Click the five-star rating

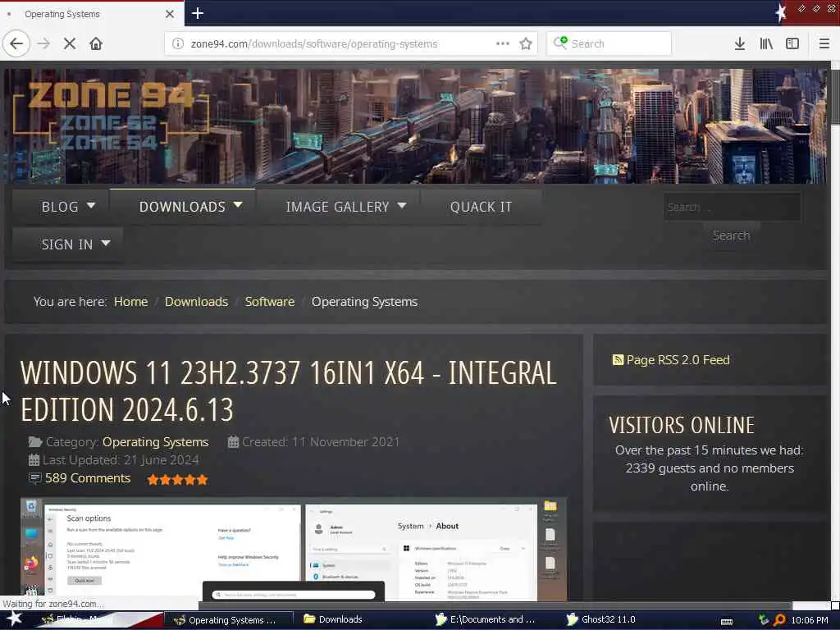point(177,479)
